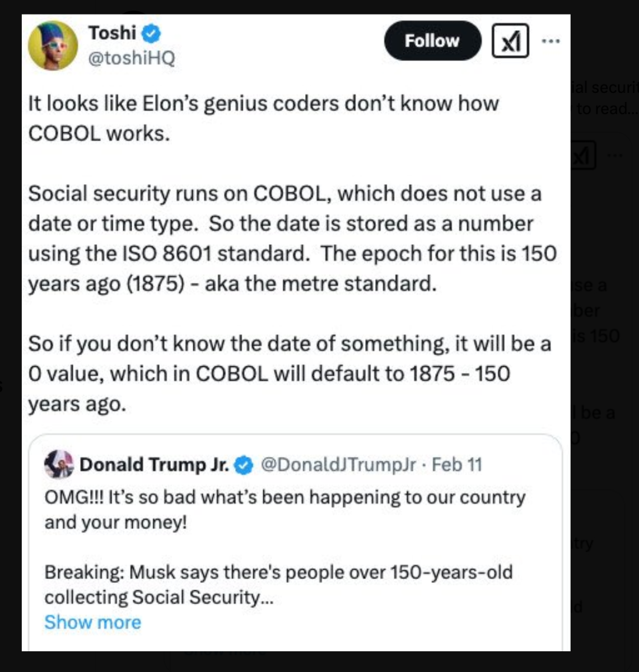This screenshot has height=672, width=639.
Task: Open Donald Trump Jr. display name
Action: 154,464
